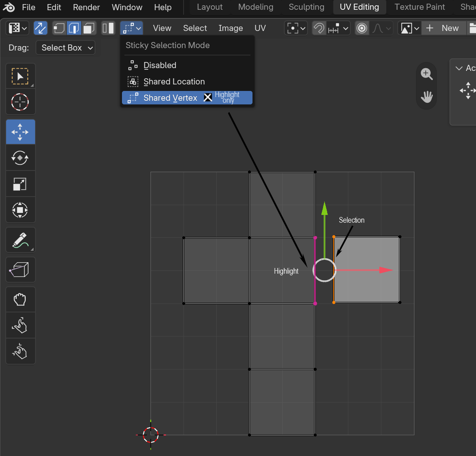Open the Select menu in header
This screenshot has height=456, width=476.
point(195,28)
